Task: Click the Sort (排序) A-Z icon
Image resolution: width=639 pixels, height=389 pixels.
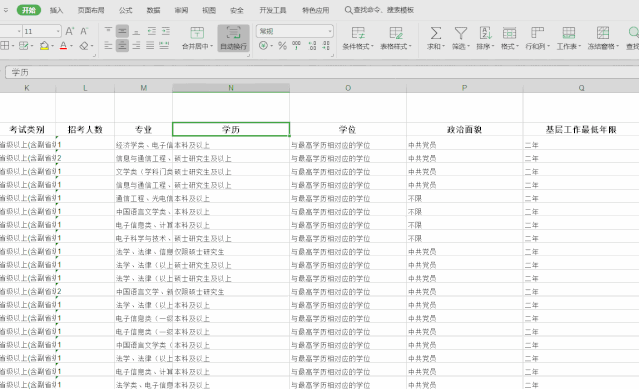Action: tap(485, 33)
